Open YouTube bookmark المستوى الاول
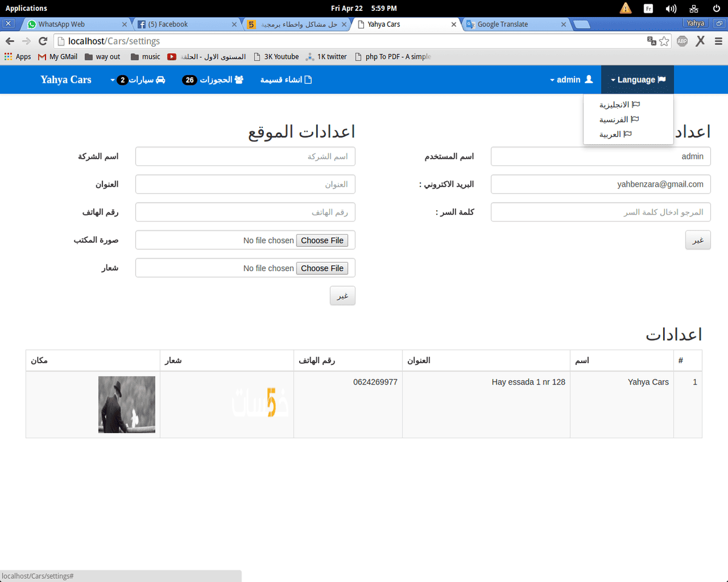 click(x=207, y=56)
